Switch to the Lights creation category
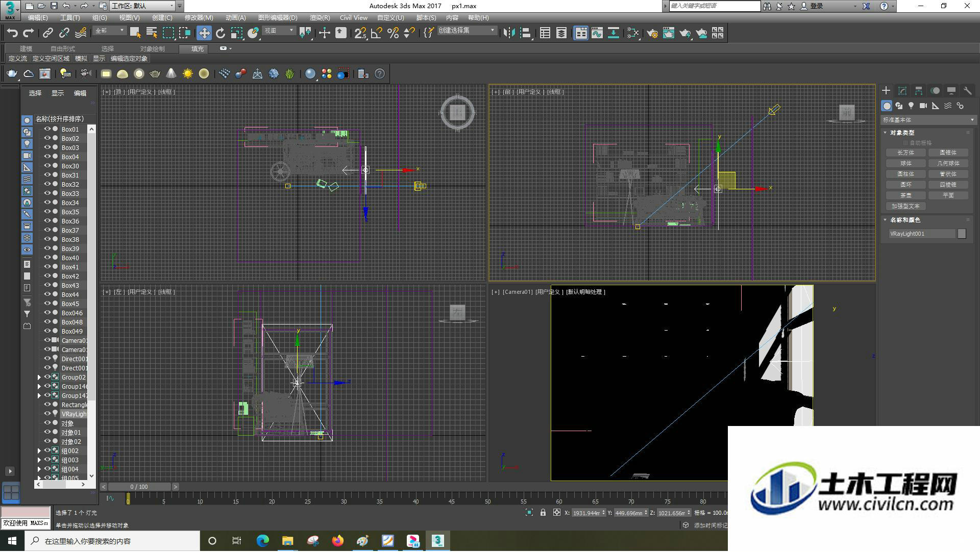 click(x=911, y=106)
